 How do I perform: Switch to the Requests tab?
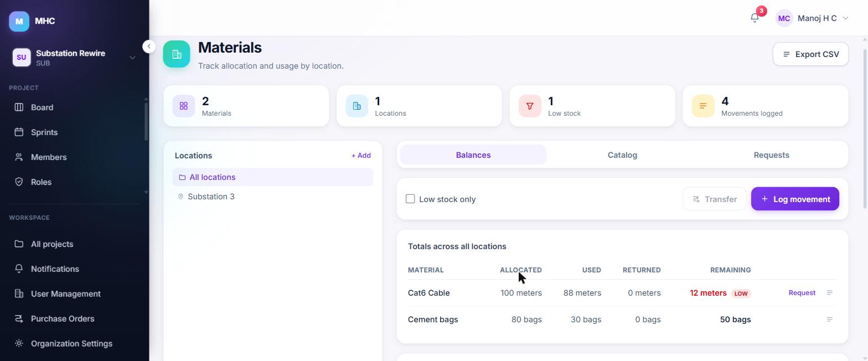[x=771, y=155]
